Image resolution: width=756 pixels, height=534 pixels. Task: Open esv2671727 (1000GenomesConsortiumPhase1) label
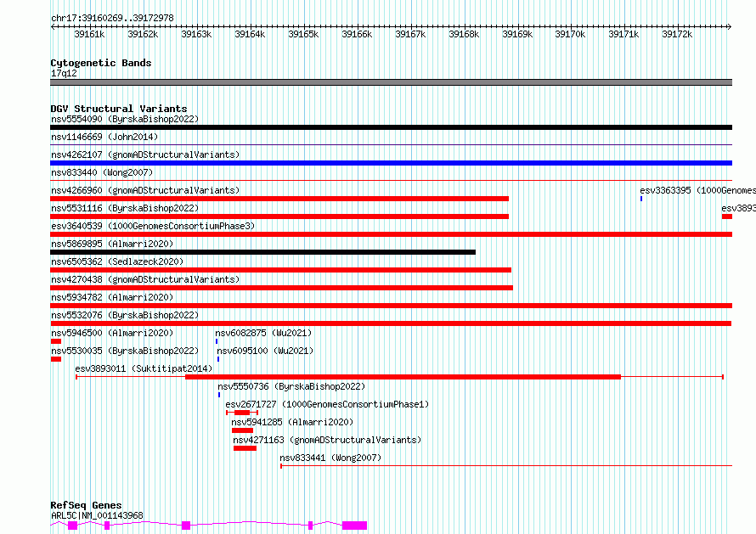[327, 404]
